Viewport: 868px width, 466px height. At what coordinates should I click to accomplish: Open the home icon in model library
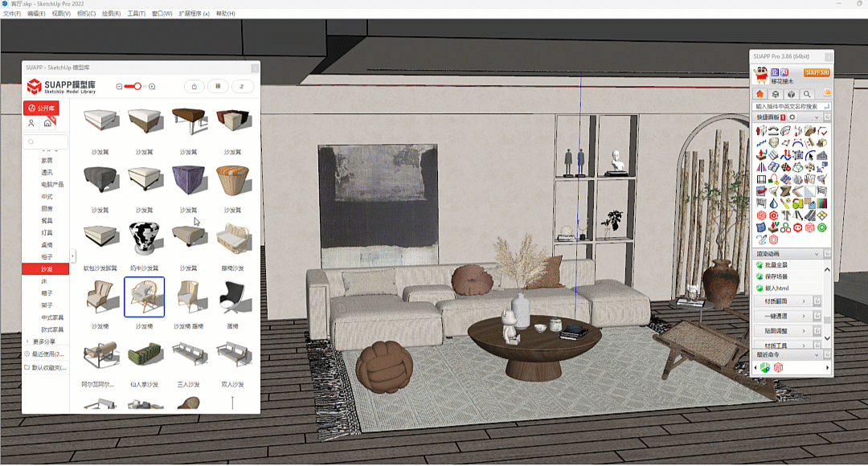[47, 123]
